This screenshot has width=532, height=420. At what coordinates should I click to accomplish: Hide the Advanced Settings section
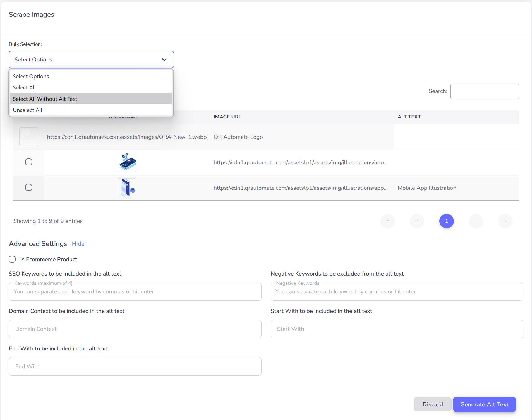click(x=78, y=244)
